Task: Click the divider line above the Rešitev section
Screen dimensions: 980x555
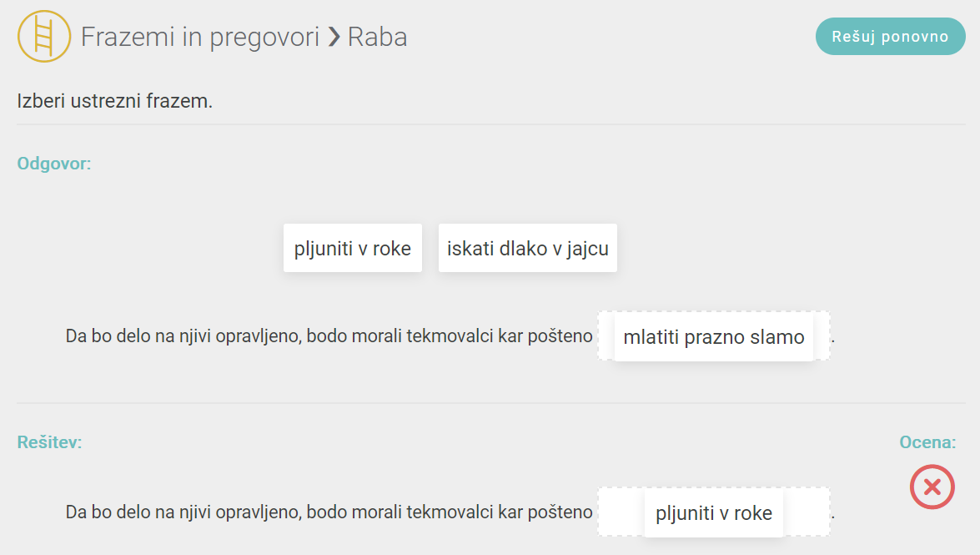Action: tap(490, 404)
